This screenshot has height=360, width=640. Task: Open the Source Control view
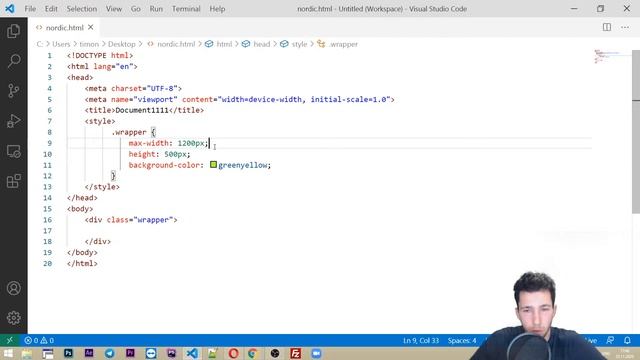coord(13,91)
